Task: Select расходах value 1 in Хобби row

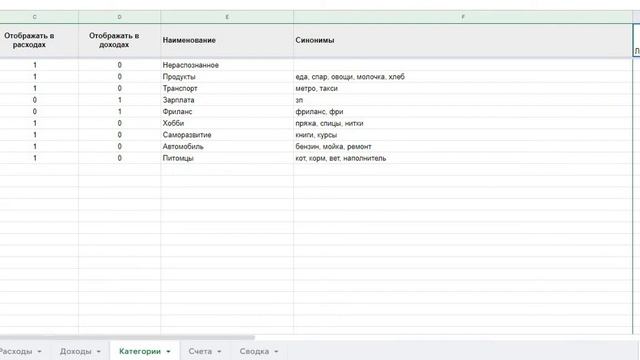Action: [39, 123]
